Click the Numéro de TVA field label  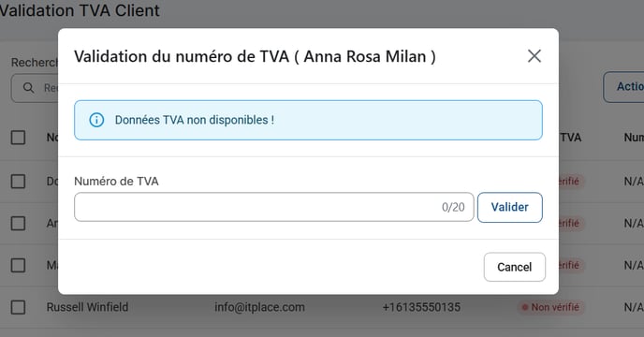point(116,182)
